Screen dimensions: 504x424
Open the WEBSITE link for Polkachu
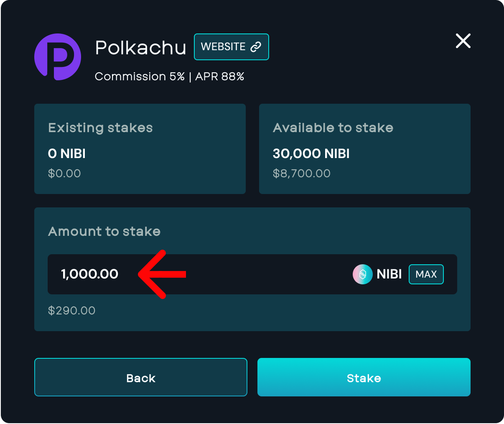(x=232, y=46)
